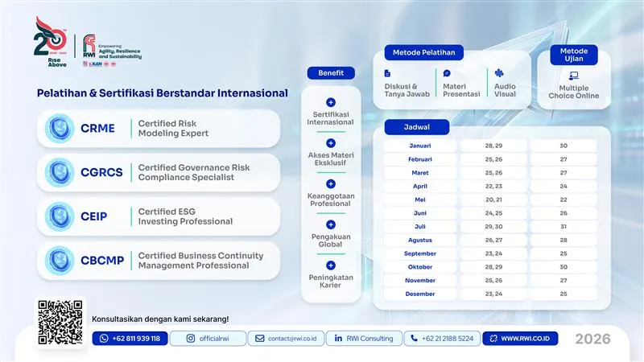The image size is (644, 362).
Task: Click the Audio Visual puzzle icon
Action: coord(499,72)
